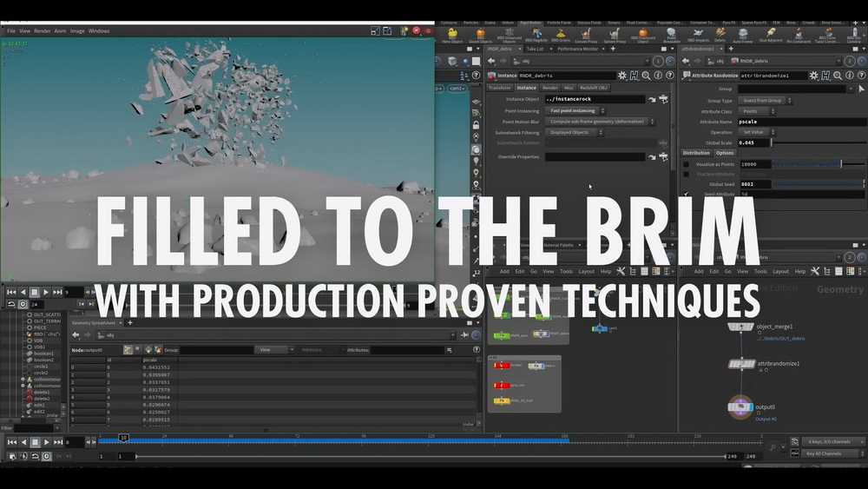The height and width of the screenshot is (489, 868).
Task: Click the RBD Pin Constraint shelf tool
Action: tap(799, 36)
